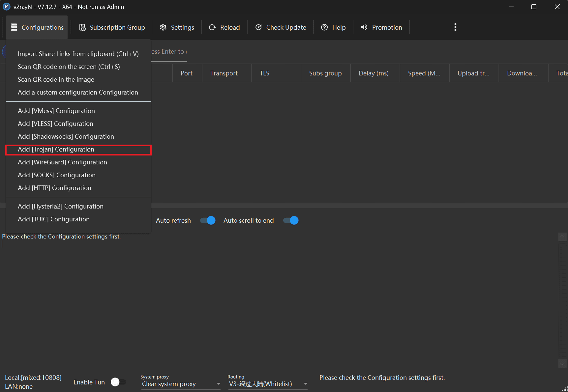
Task: Open the three-dot overflow menu
Action: 455,27
